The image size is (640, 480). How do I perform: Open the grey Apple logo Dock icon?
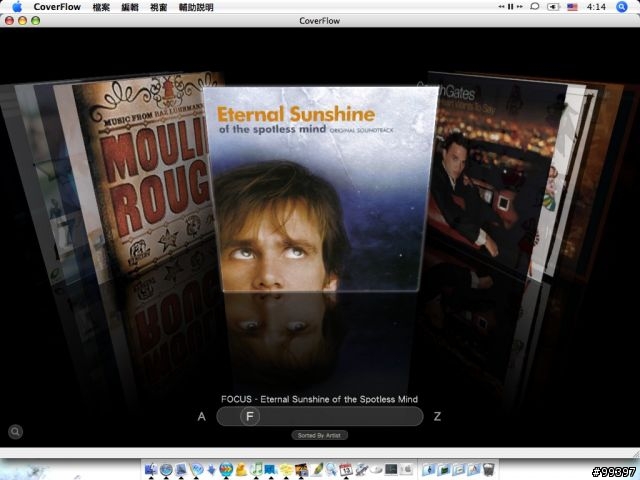tap(407, 469)
